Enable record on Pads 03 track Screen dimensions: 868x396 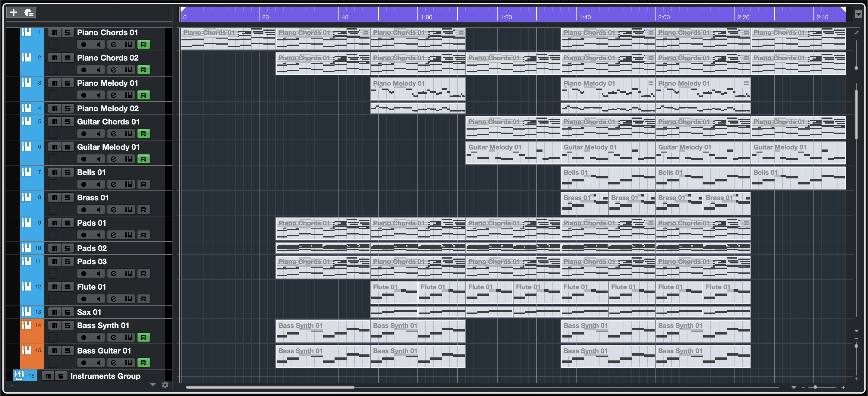pyautogui.click(x=83, y=273)
